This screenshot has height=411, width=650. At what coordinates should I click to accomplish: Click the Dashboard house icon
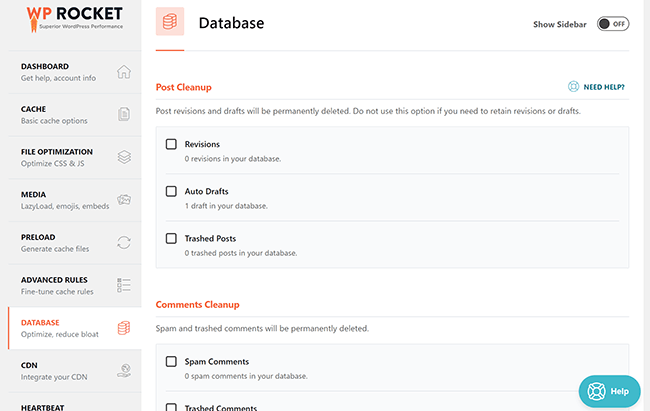click(x=124, y=72)
